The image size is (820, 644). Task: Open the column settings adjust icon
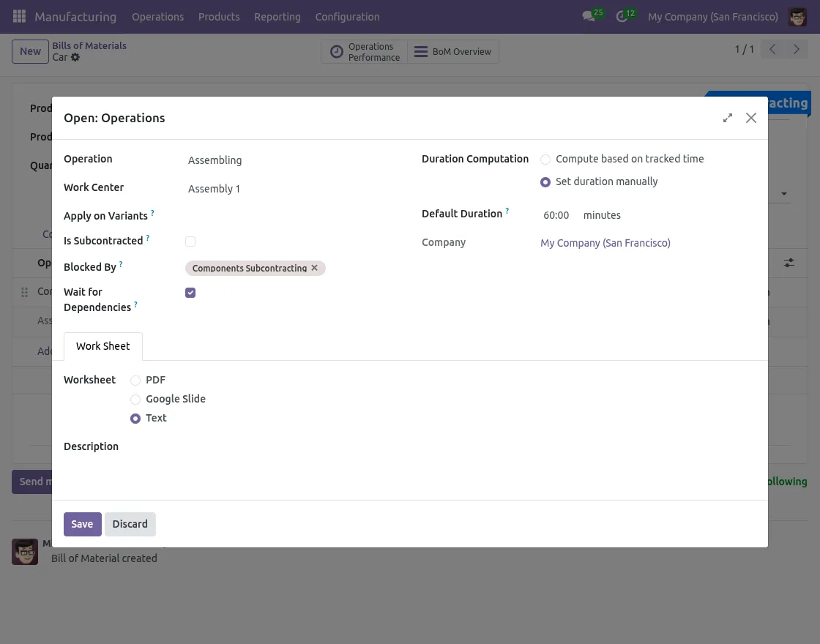(789, 263)
